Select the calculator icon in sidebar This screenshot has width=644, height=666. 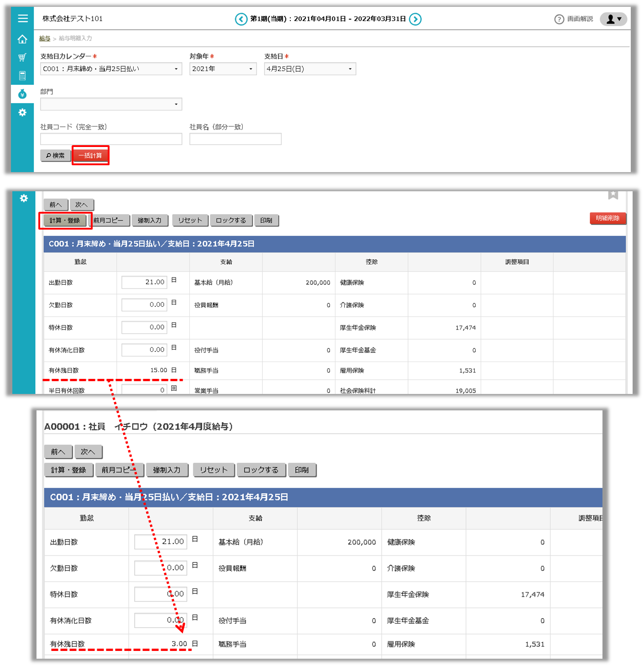pos(22,76)
